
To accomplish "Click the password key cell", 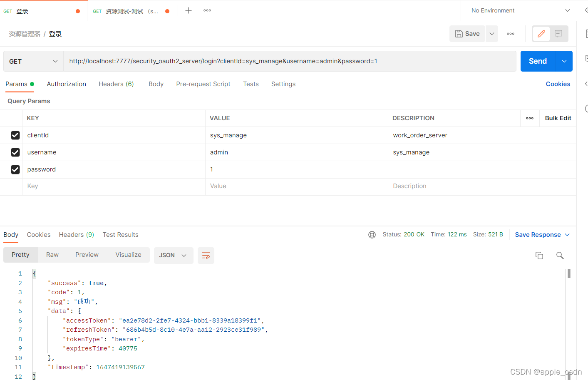I will tap(114, 169).
